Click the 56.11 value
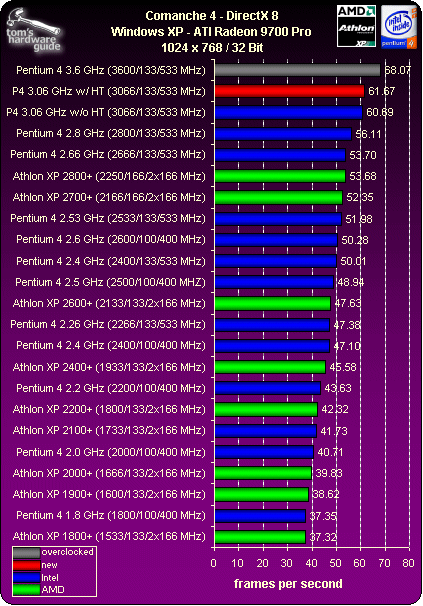This screenshot has width=423, height=606. [x=368, y=134]
